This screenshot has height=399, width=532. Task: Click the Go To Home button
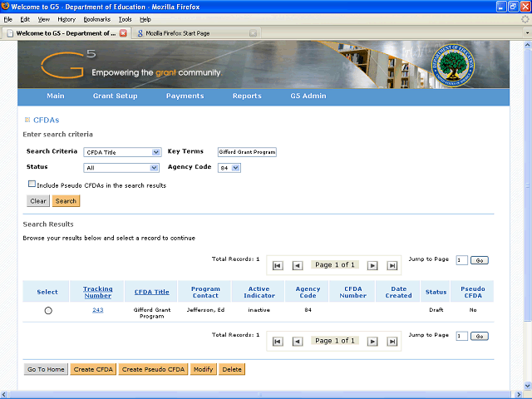(x=46, y=369)
